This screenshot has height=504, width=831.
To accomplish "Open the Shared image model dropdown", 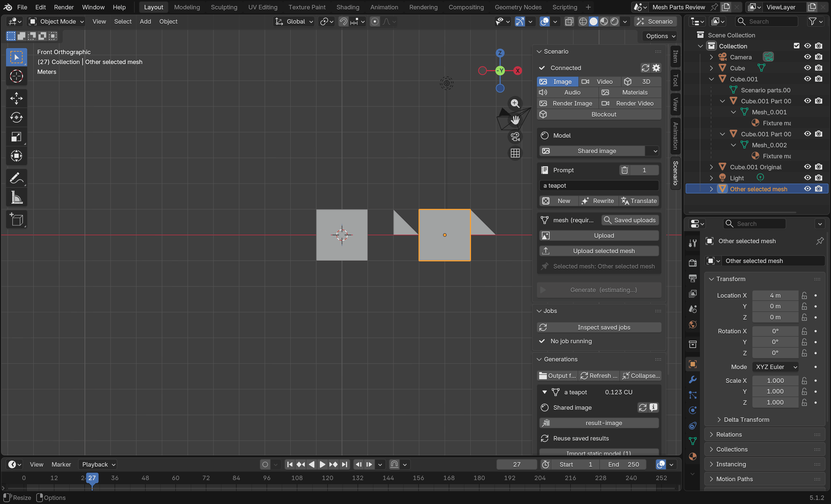I will coord(599,151).
